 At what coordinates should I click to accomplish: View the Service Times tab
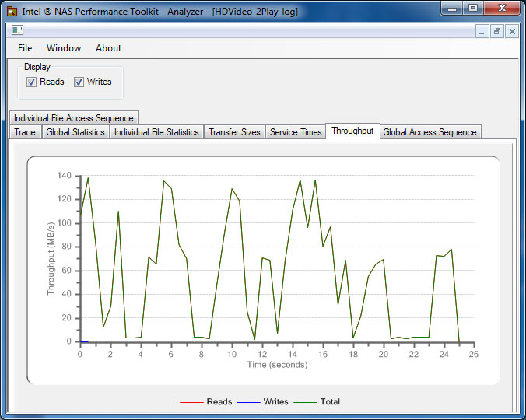click(x=296, y=132)
